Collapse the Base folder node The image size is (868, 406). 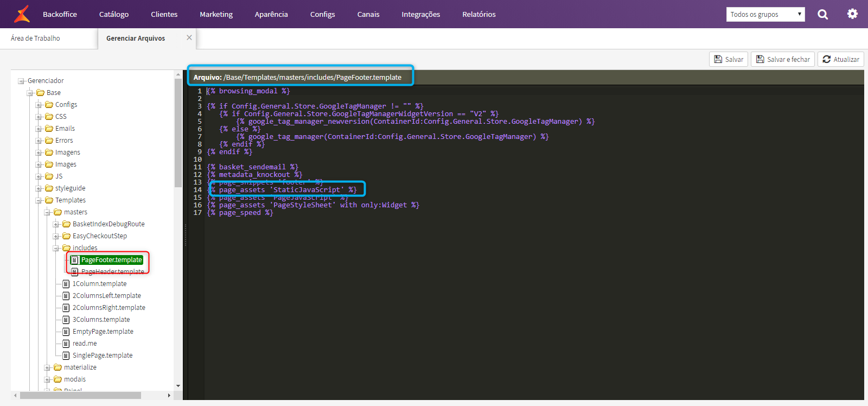coord(30,93)
